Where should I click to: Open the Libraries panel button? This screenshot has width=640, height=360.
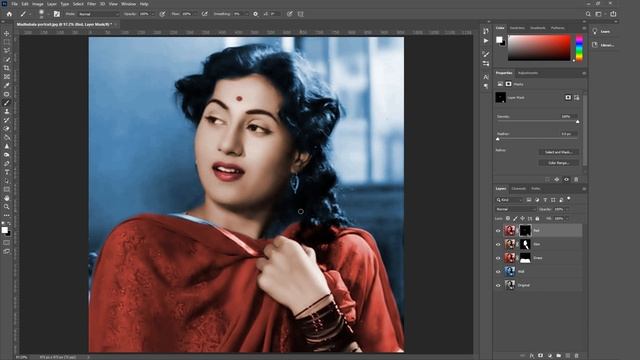point(603,45)
